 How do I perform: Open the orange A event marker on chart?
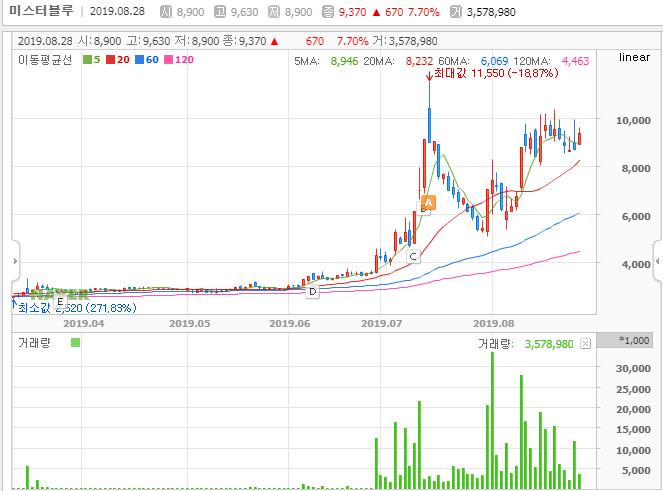[429, 203]
